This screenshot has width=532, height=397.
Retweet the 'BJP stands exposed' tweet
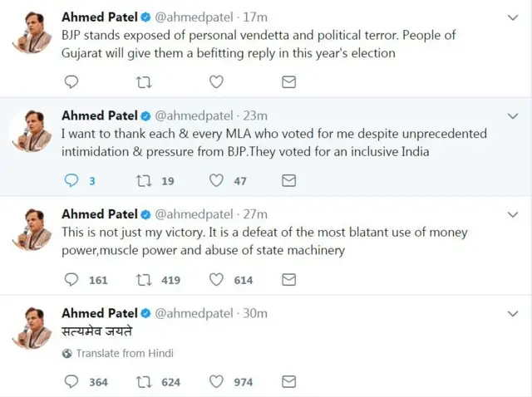click(x=144, y=81)
